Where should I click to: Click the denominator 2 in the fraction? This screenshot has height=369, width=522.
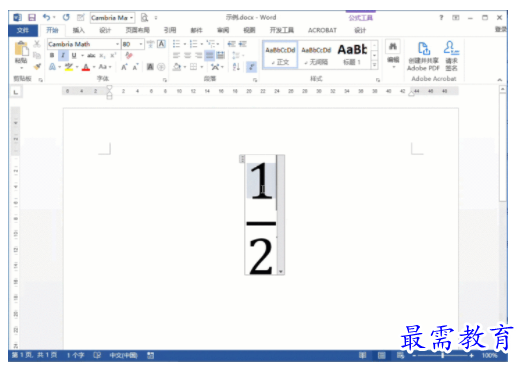(261, 256)
